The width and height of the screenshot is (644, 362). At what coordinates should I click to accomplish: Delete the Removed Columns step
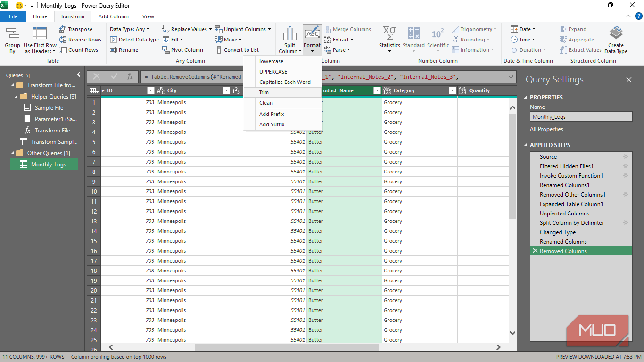535,251
